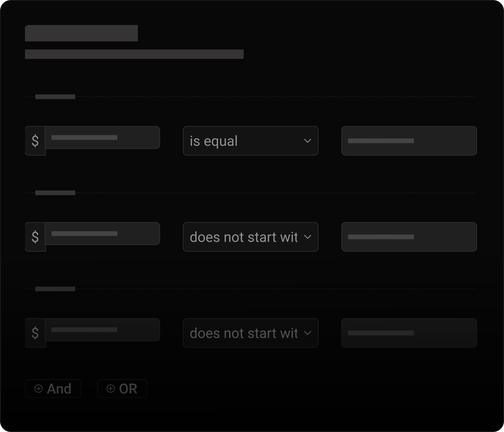Click the chevron on third row operator dropdown
This screenshot has height=432, width=504.
(308, 333)
